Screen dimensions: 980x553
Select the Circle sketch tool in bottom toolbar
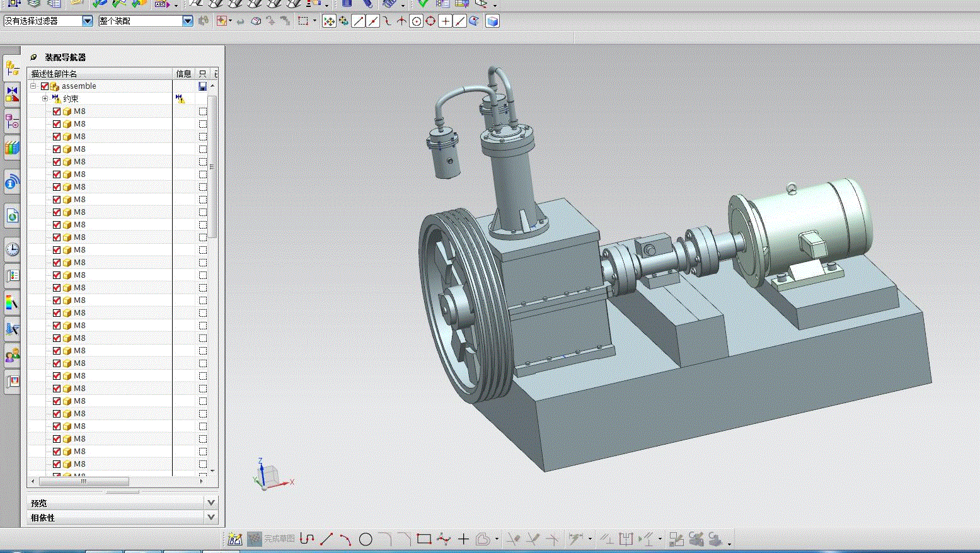pos(366,539)
